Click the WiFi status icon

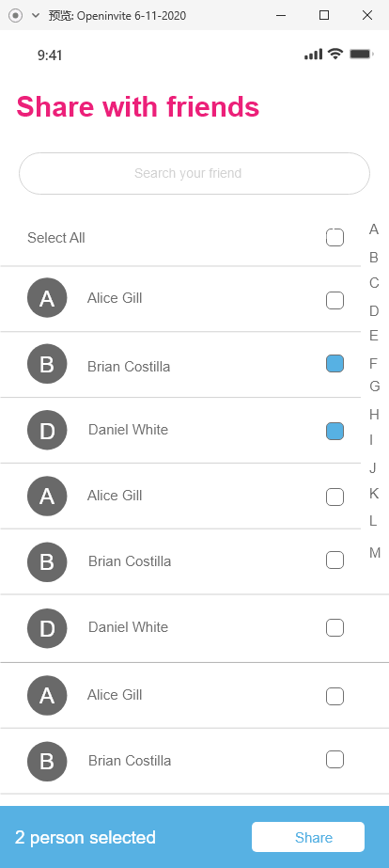pos(335,54)
